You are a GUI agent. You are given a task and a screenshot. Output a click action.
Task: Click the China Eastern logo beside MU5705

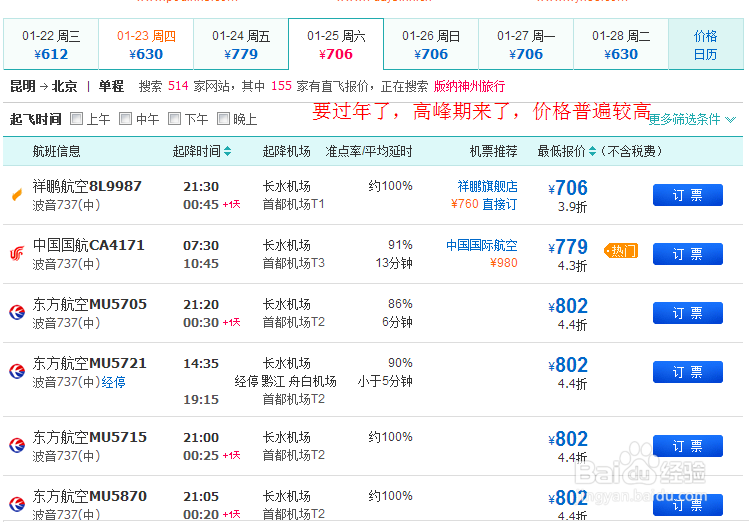[17, 312]
